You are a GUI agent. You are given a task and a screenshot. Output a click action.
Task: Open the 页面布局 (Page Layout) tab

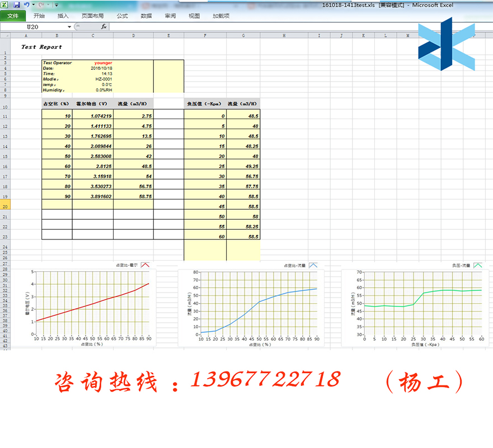pyautogui.click(x=92, y=16)
